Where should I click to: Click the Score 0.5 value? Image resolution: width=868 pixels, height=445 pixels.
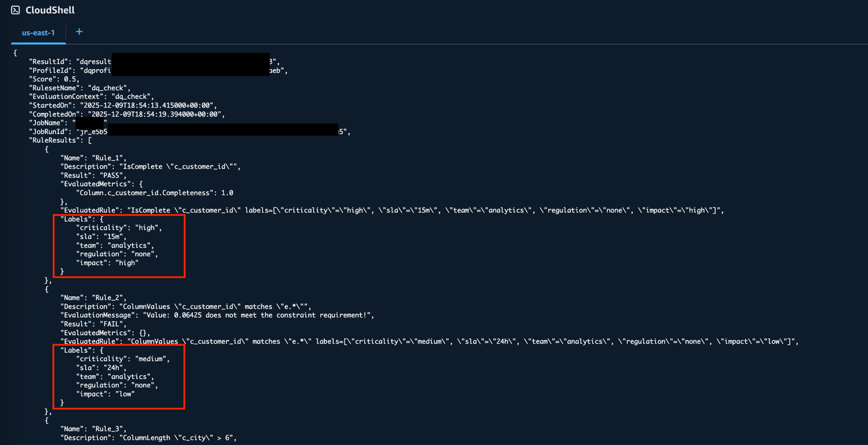coord(72,79)
